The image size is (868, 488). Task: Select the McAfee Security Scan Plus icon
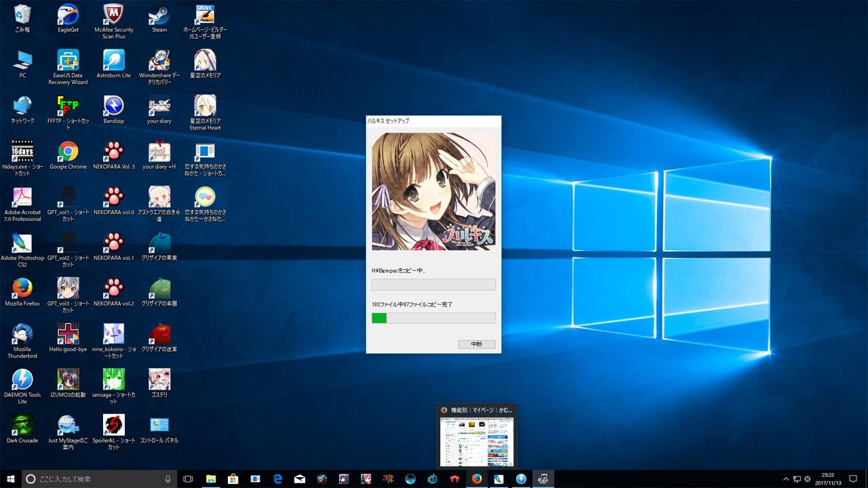coord(113,22)
